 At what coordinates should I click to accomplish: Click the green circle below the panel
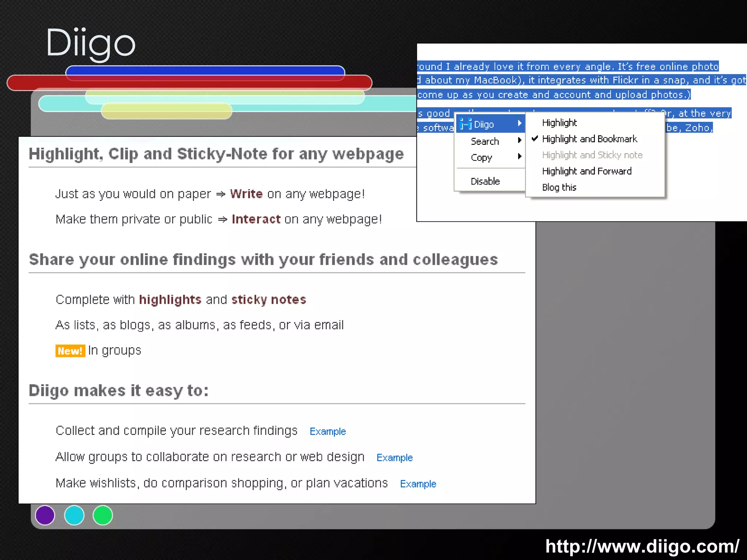[x=102, y=515]
